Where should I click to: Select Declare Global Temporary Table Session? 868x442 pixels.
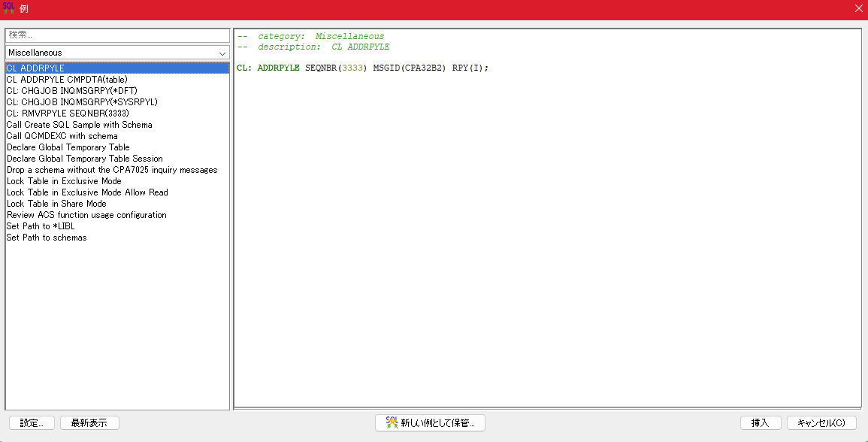pos(117,159)
